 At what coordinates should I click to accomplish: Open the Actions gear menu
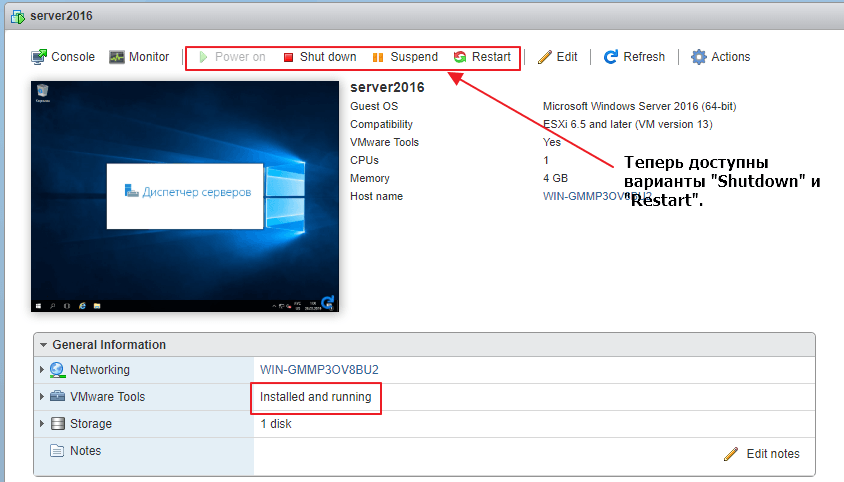click(699, 57)
